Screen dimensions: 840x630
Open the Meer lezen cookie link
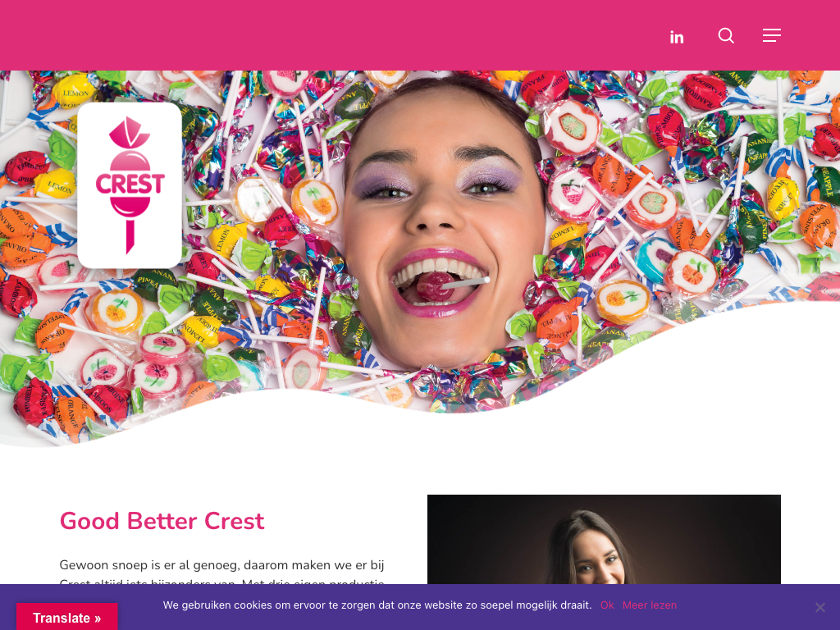click(650, 605)
